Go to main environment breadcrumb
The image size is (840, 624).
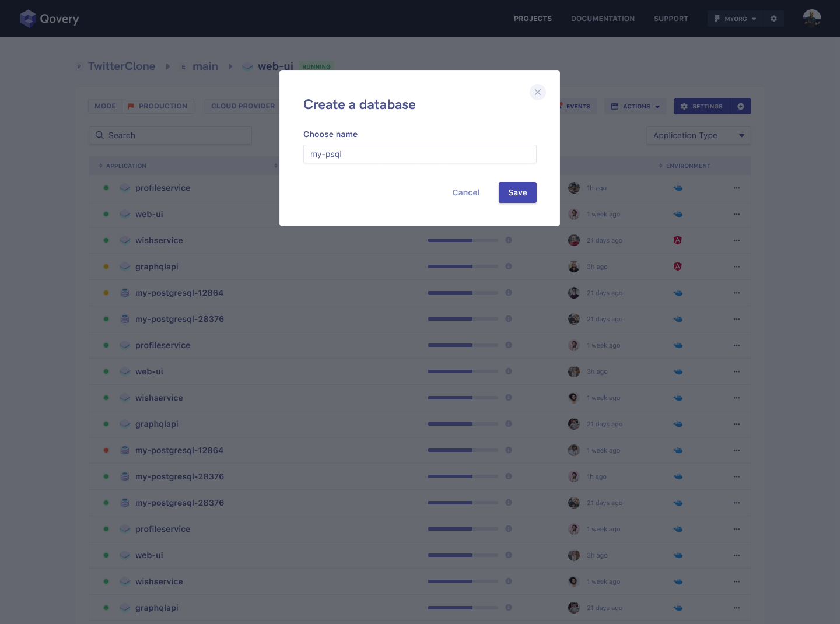point(205,66)
